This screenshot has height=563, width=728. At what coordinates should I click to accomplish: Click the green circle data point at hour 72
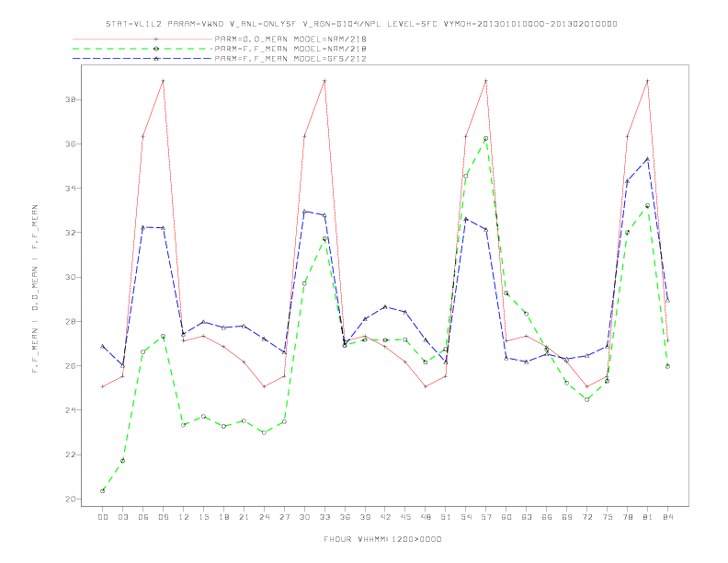pos(586,399)
